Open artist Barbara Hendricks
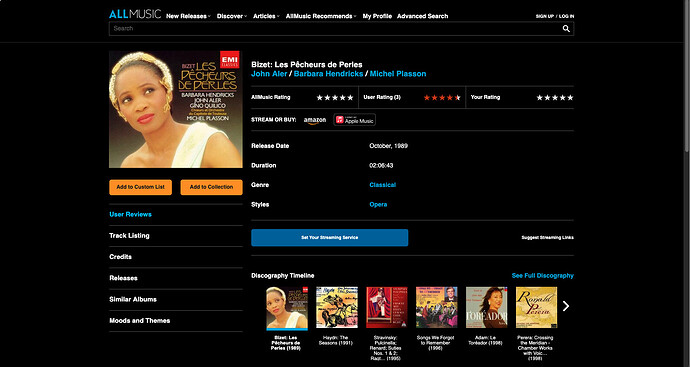Screen dimensions: 690x367 328,74
